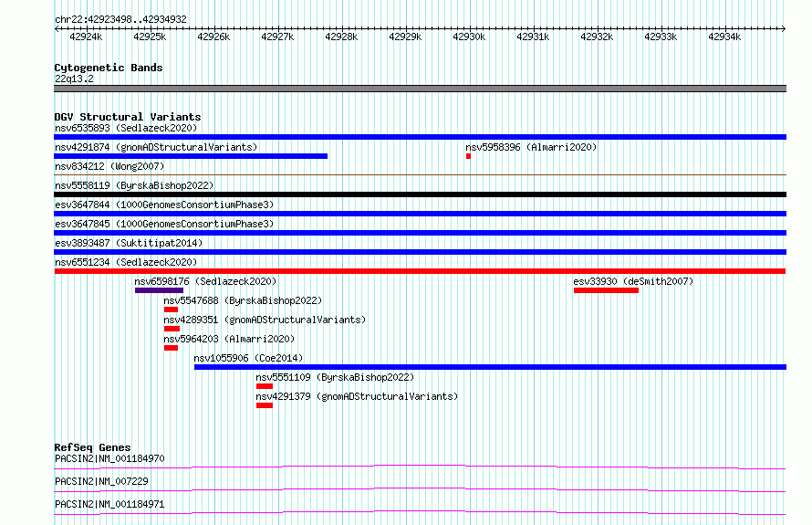Click the 42931k ruler tick label
Screen dimensions: 812x525
click(x=533, y=37)
